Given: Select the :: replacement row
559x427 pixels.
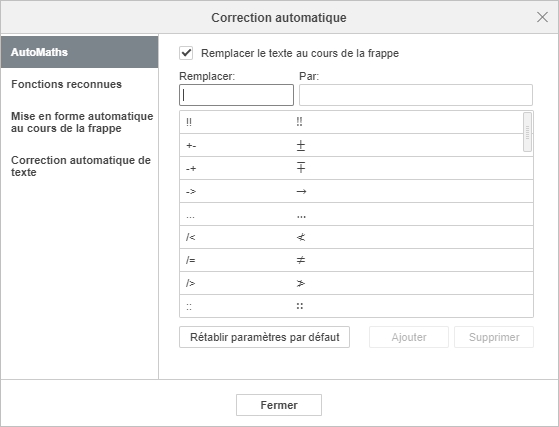Looking at the screenshot, I should pos(357,306).
